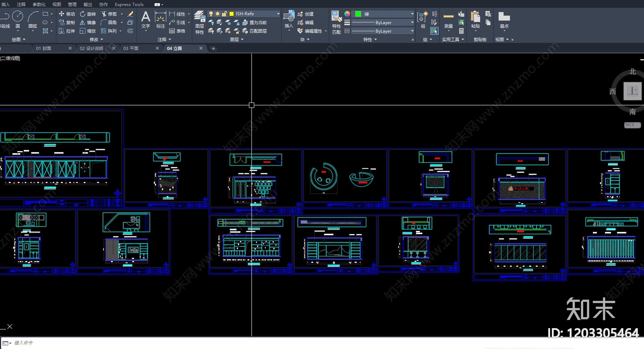
Task: Toggle layer freeze sun icon
Action: click(x=218, y=14)
